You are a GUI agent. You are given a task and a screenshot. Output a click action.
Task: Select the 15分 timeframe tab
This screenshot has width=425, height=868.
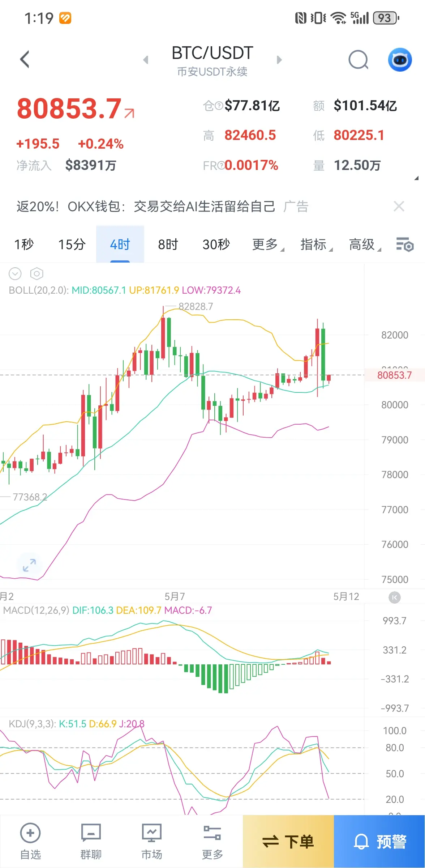click(72, 245)
